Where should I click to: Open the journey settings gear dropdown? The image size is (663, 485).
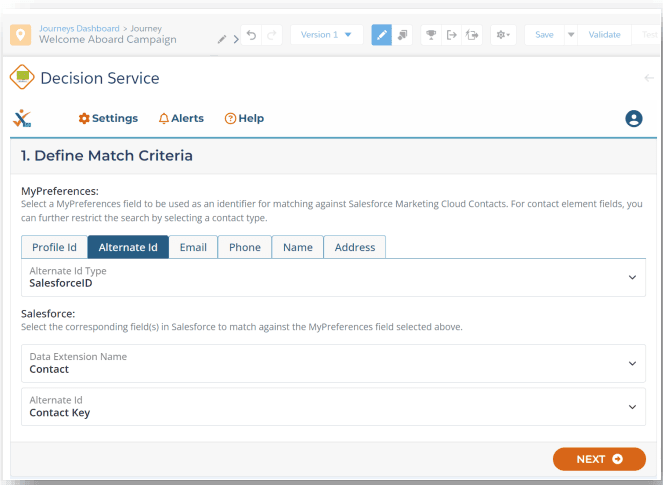[503, 35]
